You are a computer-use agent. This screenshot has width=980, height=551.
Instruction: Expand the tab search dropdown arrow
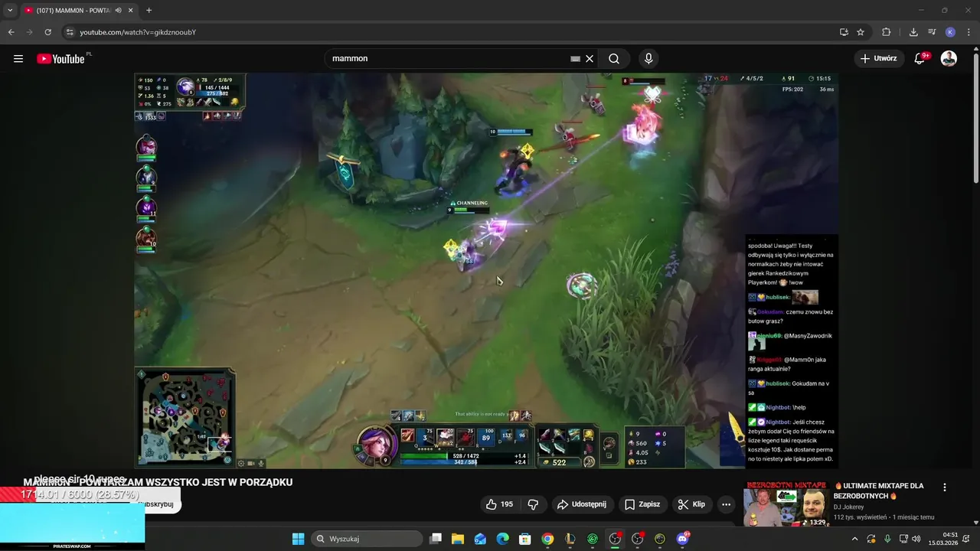point(10,11)
